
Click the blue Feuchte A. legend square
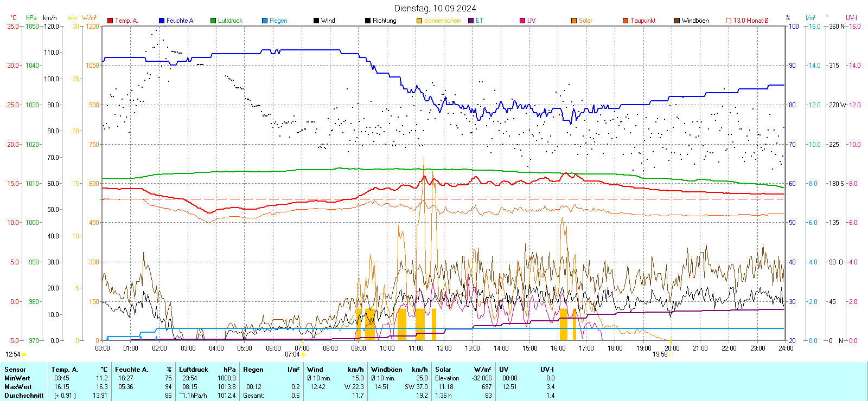click(162, 21)
